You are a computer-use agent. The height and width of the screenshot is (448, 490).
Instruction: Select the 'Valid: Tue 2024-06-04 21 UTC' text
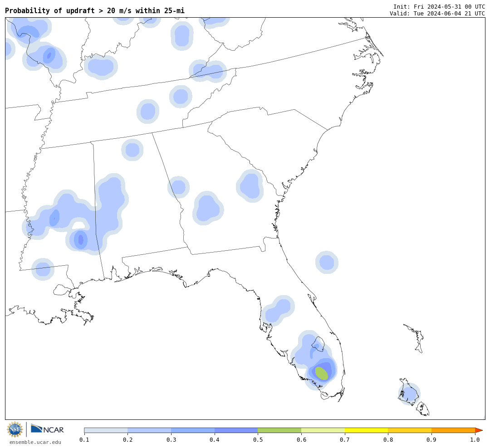coord(437,14)
